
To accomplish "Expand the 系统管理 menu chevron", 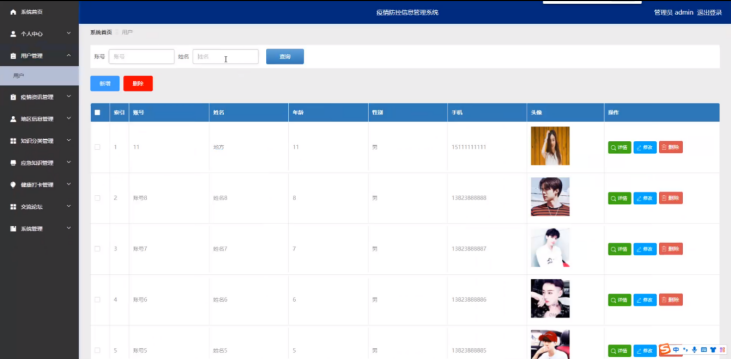I will coord(69,228).
